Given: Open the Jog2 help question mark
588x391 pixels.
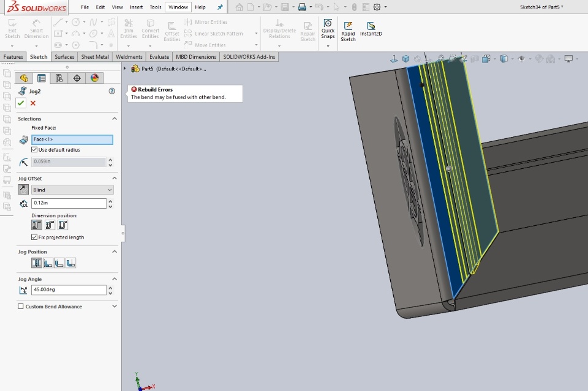Looking at the screenshot, I should pos(111,91).
